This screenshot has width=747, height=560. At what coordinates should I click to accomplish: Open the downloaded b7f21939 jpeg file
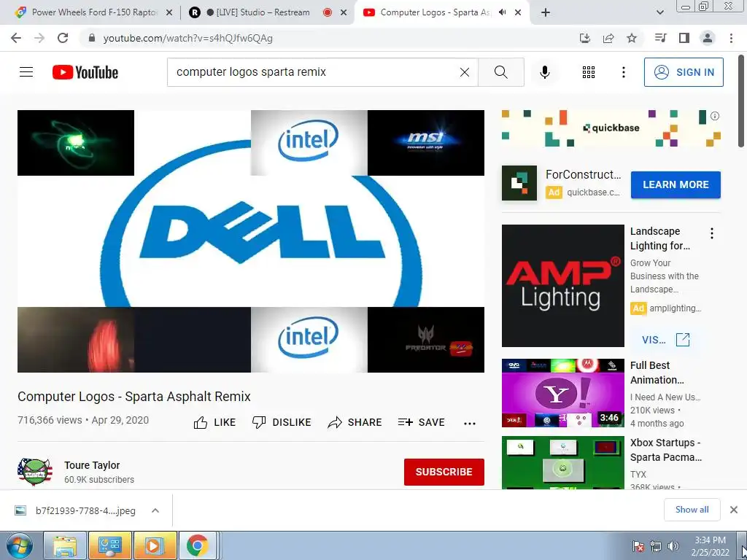[x=75, y=510]
